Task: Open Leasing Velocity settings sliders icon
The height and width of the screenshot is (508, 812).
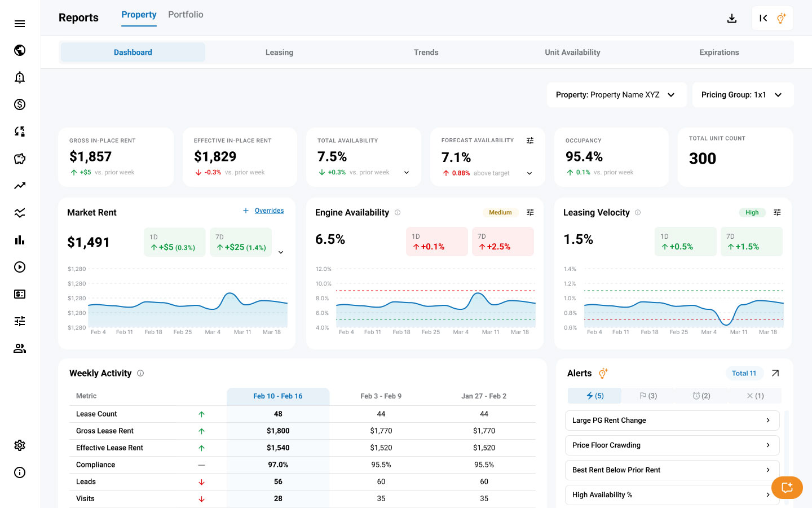Action: click(777, 212)
